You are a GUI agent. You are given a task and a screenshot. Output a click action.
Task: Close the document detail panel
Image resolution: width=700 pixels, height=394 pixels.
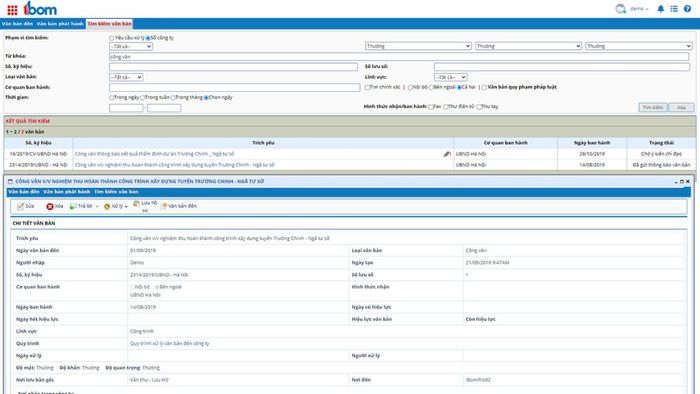tap(688, 182)
